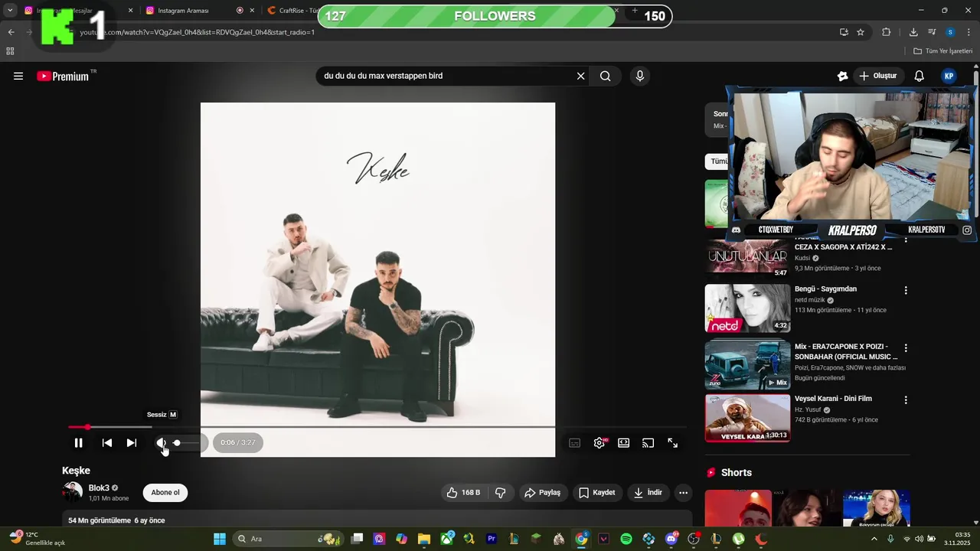
Task: Open Blok3 channel name link
Action: click(x=99, y=487)
